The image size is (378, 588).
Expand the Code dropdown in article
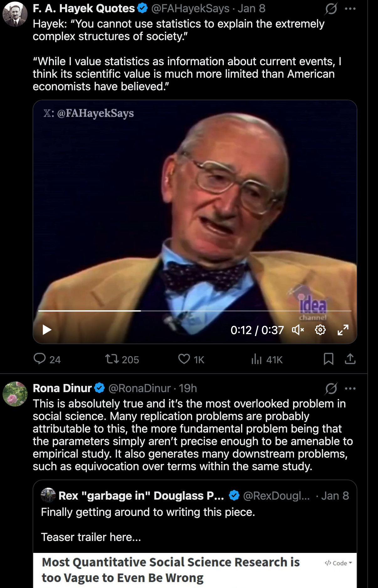[339, 563]
